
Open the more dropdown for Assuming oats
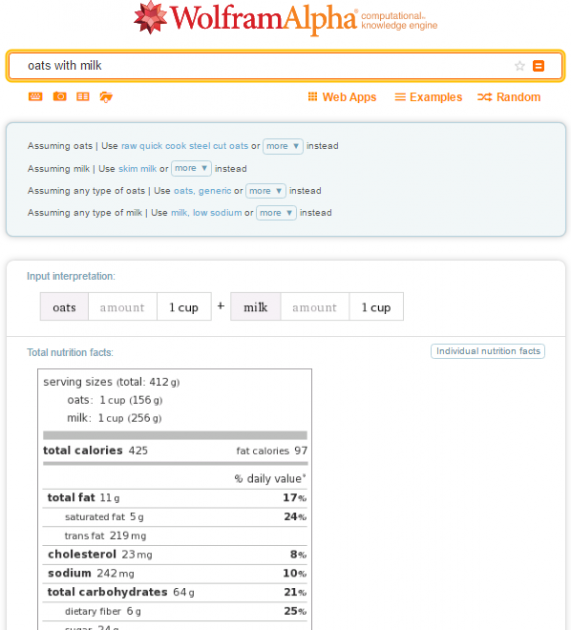283,146
